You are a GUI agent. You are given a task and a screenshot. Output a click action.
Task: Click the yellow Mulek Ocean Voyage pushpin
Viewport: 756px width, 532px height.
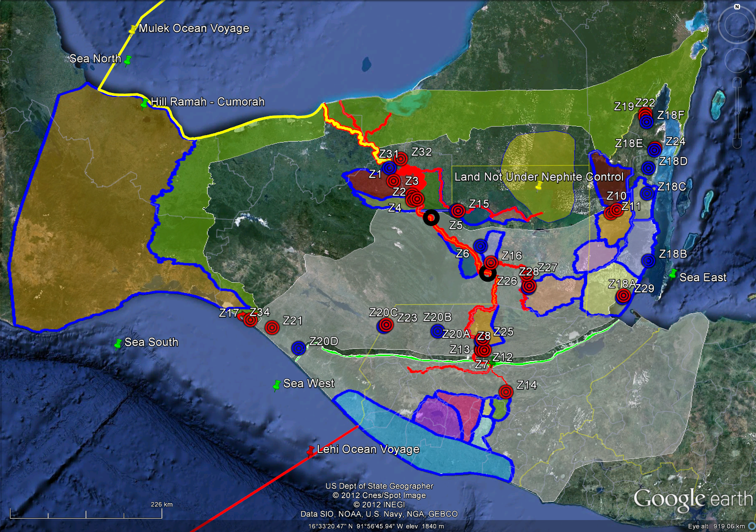(x=132, y=30)
